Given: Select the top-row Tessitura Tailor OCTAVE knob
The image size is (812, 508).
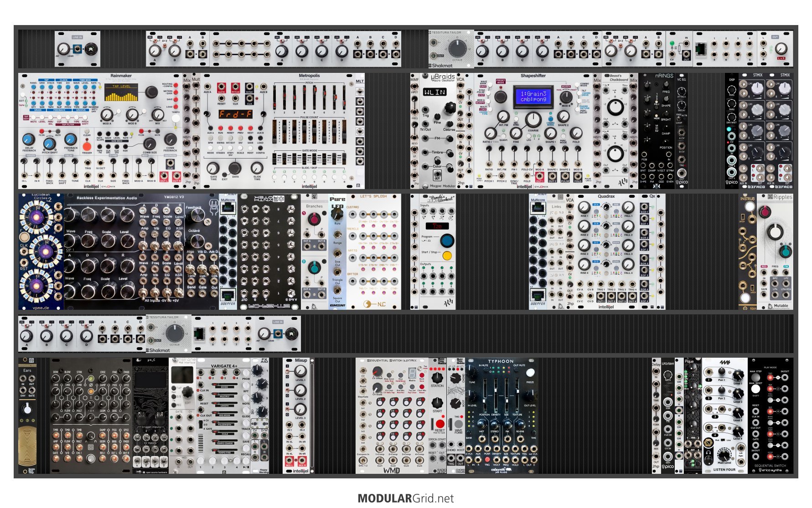Looking at the screenshot, I should 457,48.
